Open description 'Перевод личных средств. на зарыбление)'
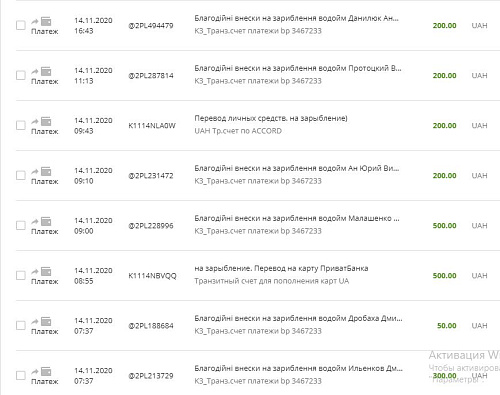The image size is (500, 395). pos(271,118)
